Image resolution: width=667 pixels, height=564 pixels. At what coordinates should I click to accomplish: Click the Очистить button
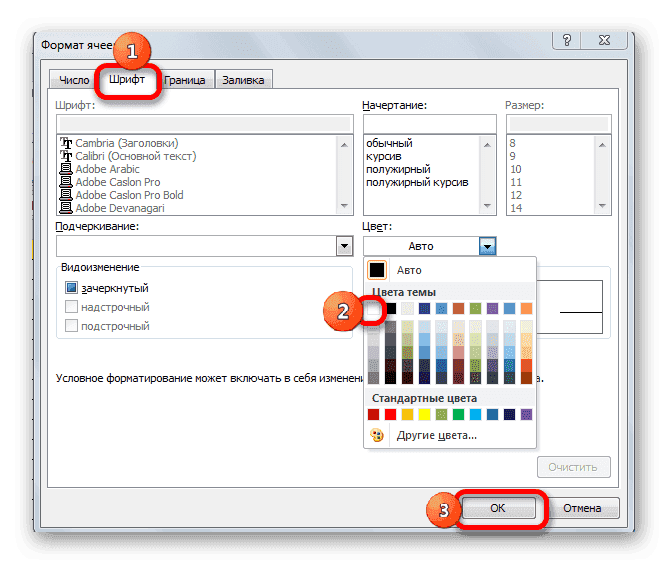pyautogui.click(x=573, y=467)
